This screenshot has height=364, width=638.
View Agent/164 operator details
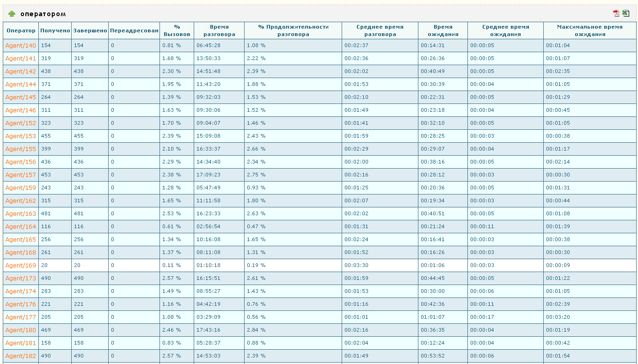(20, 226)
